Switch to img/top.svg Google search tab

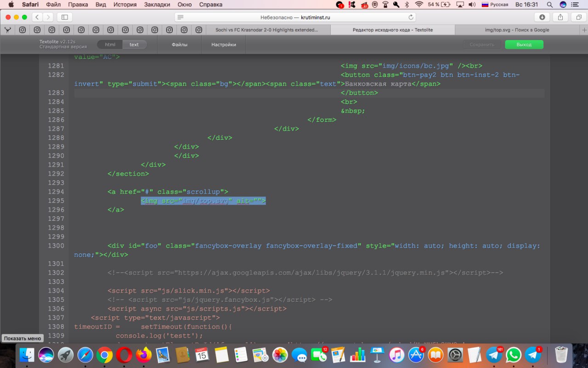pos(517,30)
